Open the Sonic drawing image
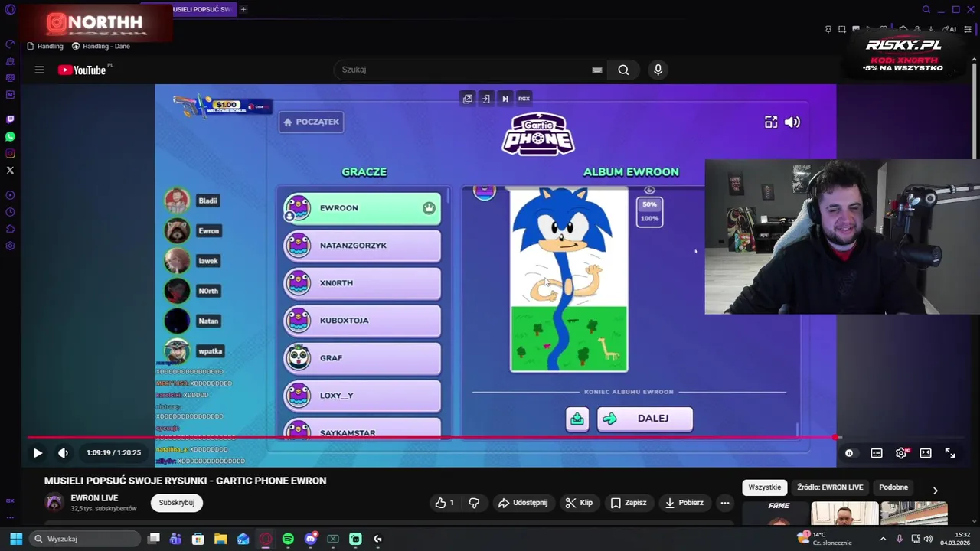This screenshot has height=551, width=980. pyautogui.click(x=569, y=280)
